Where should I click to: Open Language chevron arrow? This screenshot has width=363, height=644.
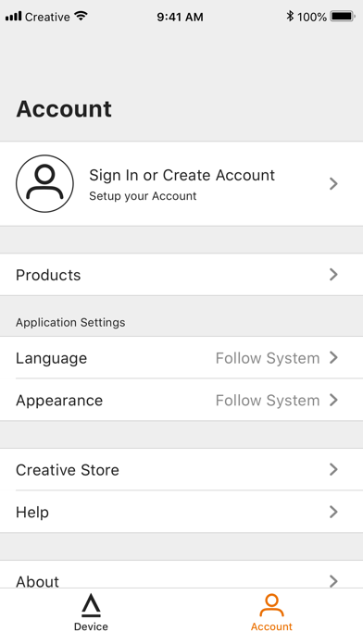coord(333,358)
